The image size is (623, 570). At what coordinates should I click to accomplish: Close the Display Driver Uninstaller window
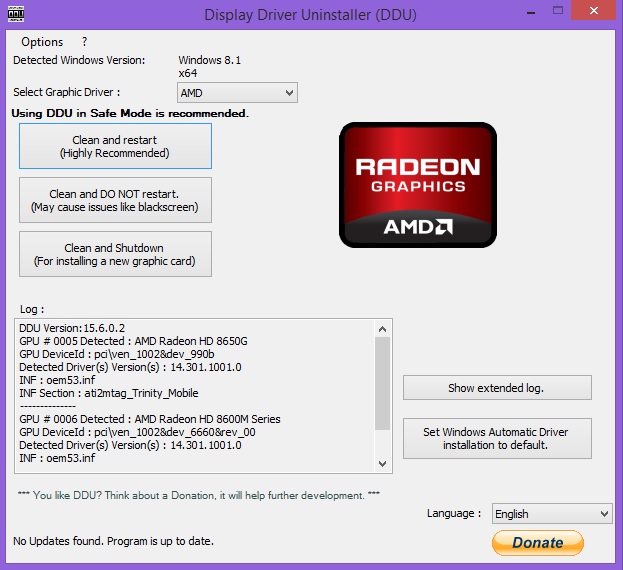coord(594,10)
